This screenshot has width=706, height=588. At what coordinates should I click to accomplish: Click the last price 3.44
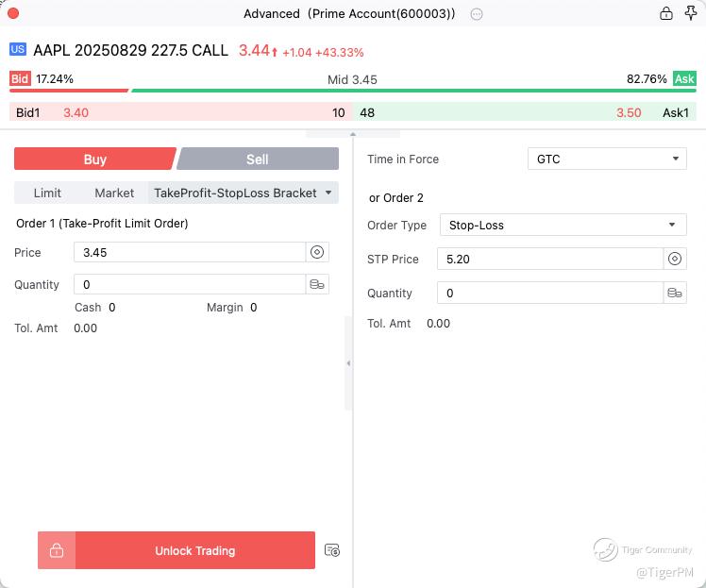coord(254,50)
